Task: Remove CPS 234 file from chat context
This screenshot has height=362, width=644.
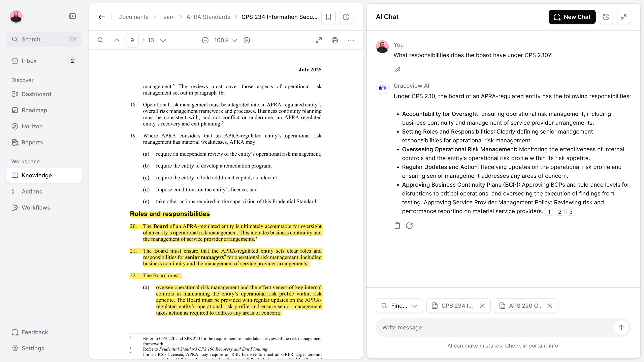Action: pos(482,305)
